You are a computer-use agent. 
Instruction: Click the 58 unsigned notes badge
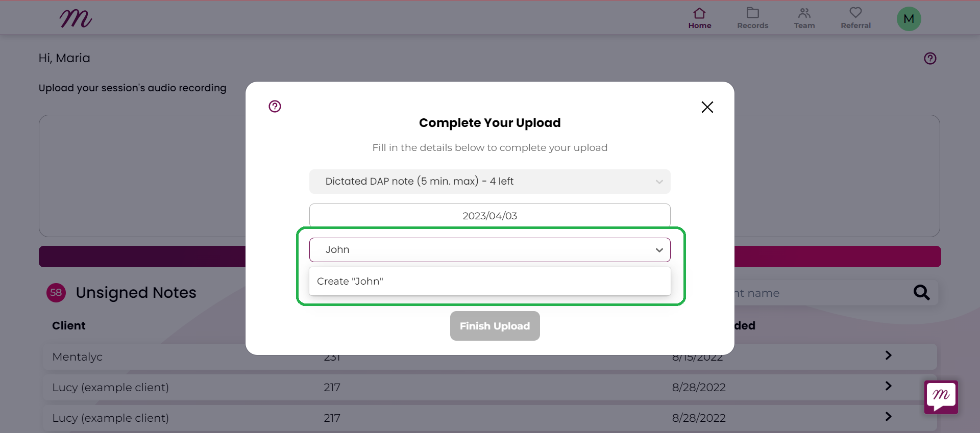pos(56,293)
